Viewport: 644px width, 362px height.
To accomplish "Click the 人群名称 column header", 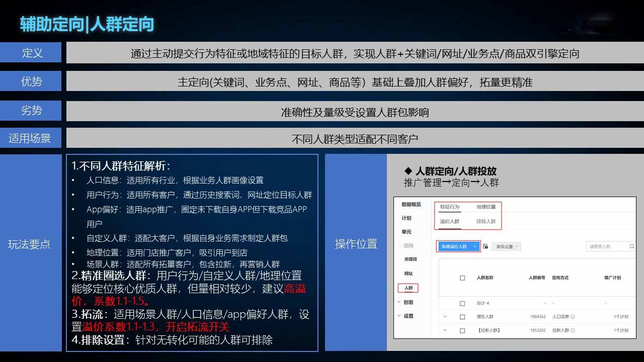I will click(x=485, y=278).
